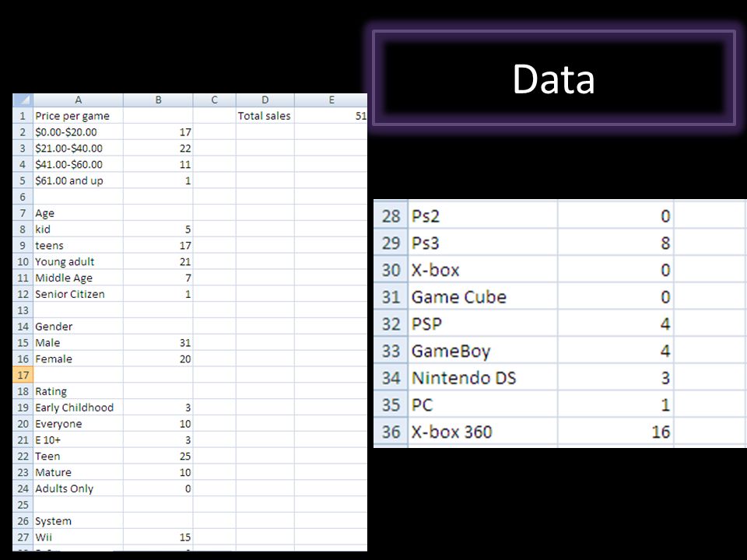Image resolution: width=747 pixels, height=560 pixels.
Task: Select column A header
Action: (78, 100)
